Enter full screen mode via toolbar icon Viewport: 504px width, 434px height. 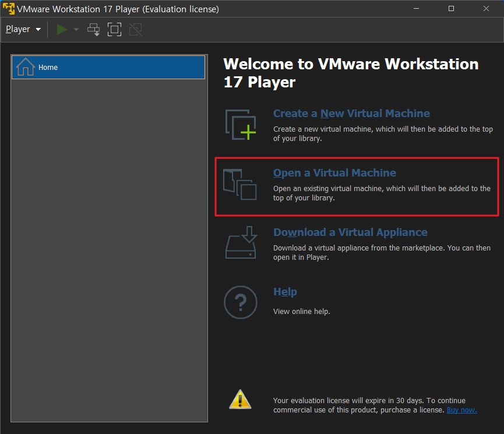[x=114, y=30]
